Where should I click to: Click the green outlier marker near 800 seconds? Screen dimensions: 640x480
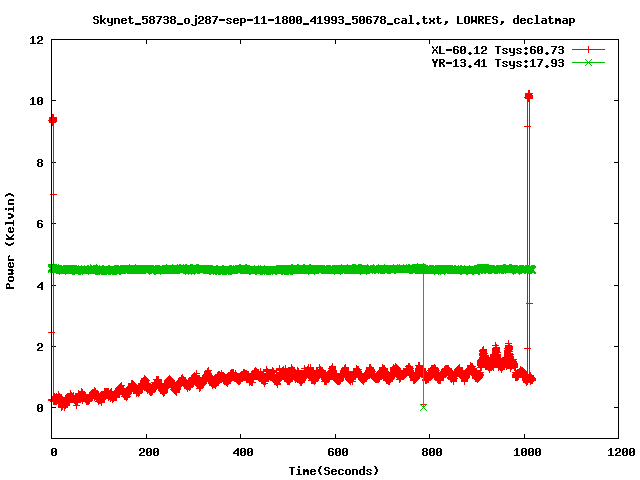(423, 407)
